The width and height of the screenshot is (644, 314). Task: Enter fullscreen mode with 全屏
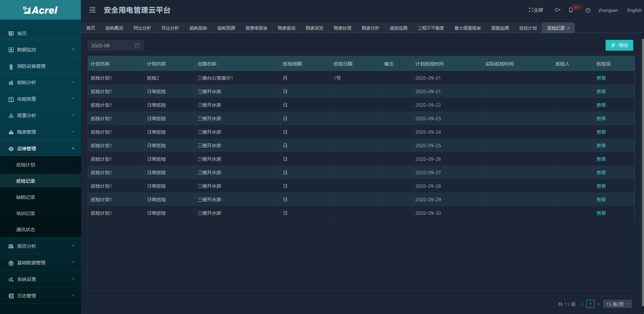pos(536,10)
